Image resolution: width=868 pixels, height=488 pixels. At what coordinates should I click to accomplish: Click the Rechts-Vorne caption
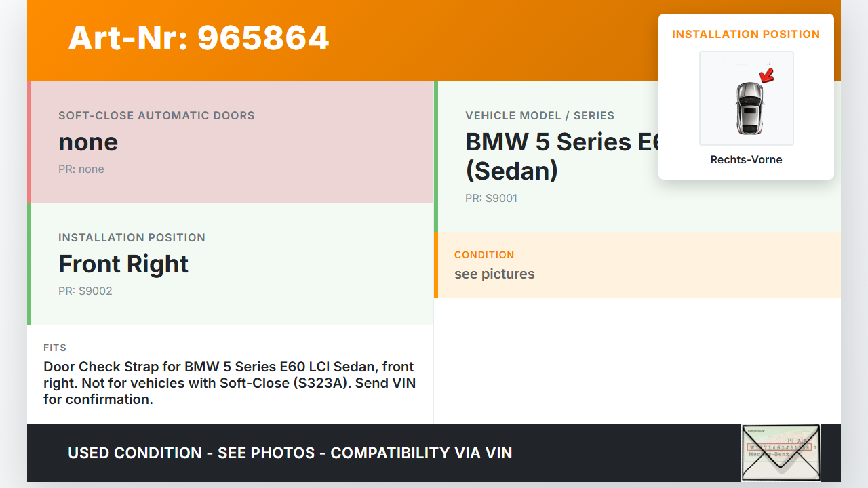(746, 160)
